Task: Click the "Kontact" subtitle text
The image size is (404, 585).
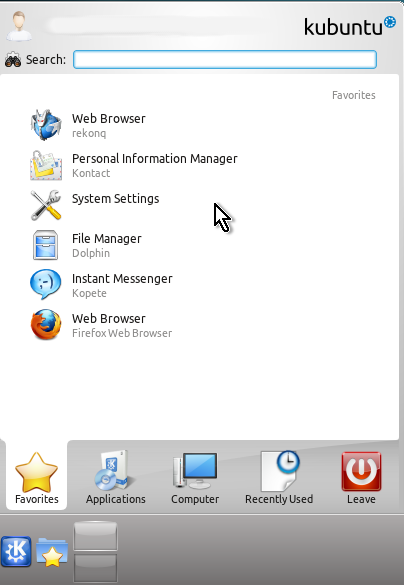Action: point(91,173)
